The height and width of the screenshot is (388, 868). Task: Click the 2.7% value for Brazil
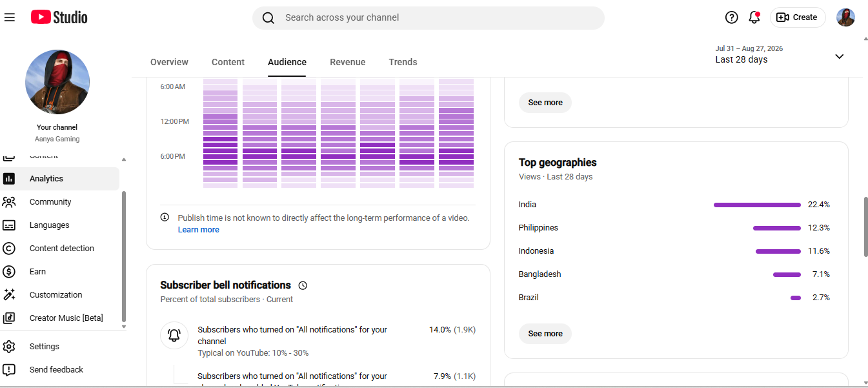pyautogui.click(x=821, y=298)
